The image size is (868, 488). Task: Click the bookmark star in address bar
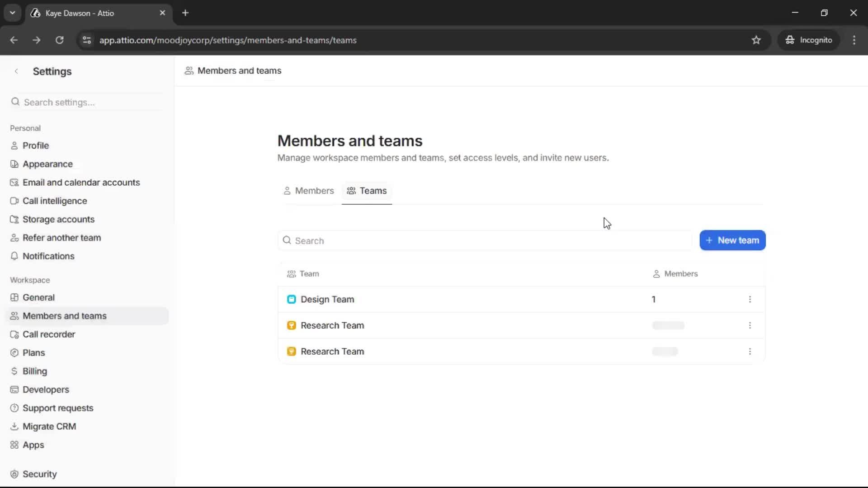tap(756, 40)
